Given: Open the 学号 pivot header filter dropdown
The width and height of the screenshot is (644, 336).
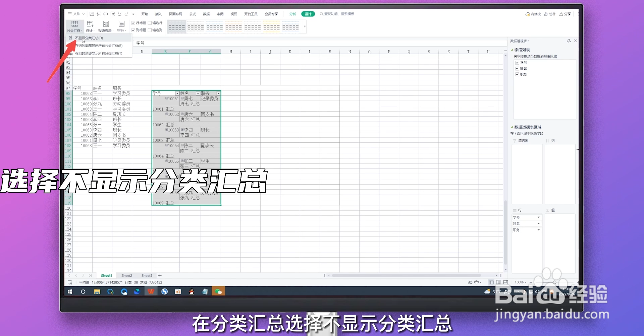Looking at the screenshot, I should click(177, 93).
